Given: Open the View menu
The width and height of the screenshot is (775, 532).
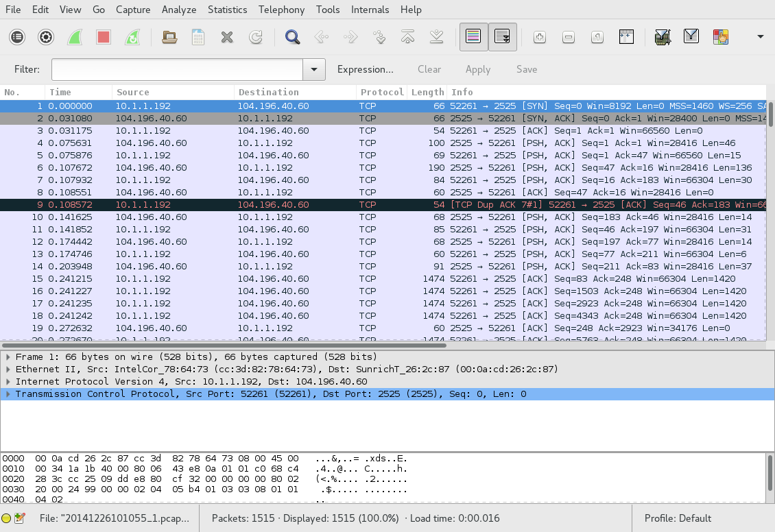Looking at the screenshot, I should click(x=70, y=10).
